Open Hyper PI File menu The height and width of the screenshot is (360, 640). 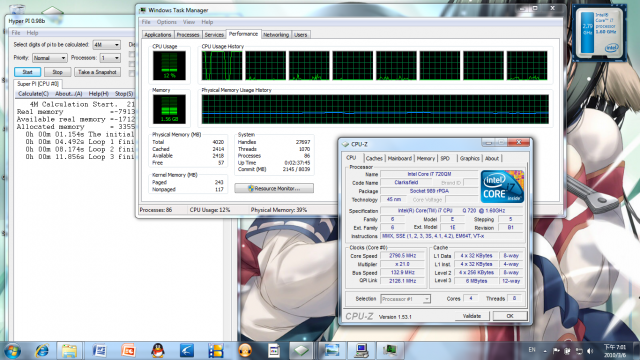(x=16, y=33)
